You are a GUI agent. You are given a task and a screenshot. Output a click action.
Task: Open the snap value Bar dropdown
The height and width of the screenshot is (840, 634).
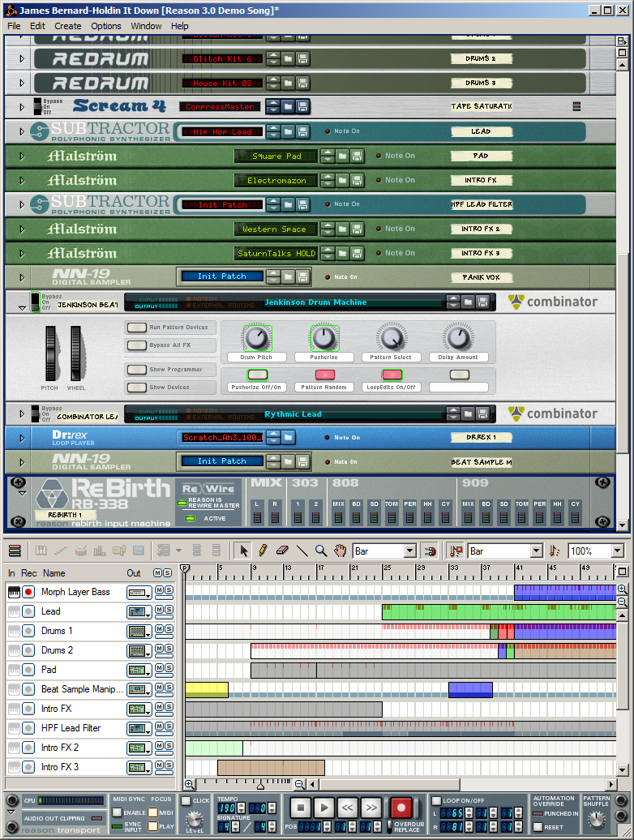click(410, 551)
